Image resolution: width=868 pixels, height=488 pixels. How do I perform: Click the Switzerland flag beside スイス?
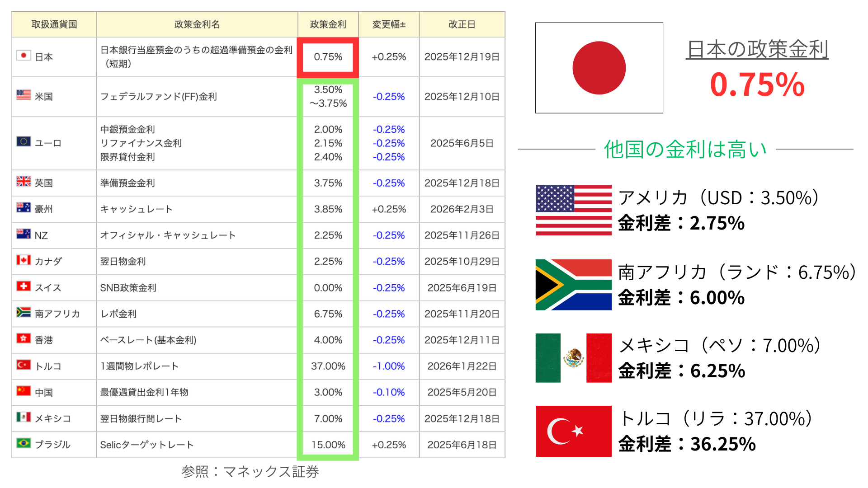coord(24,286)
